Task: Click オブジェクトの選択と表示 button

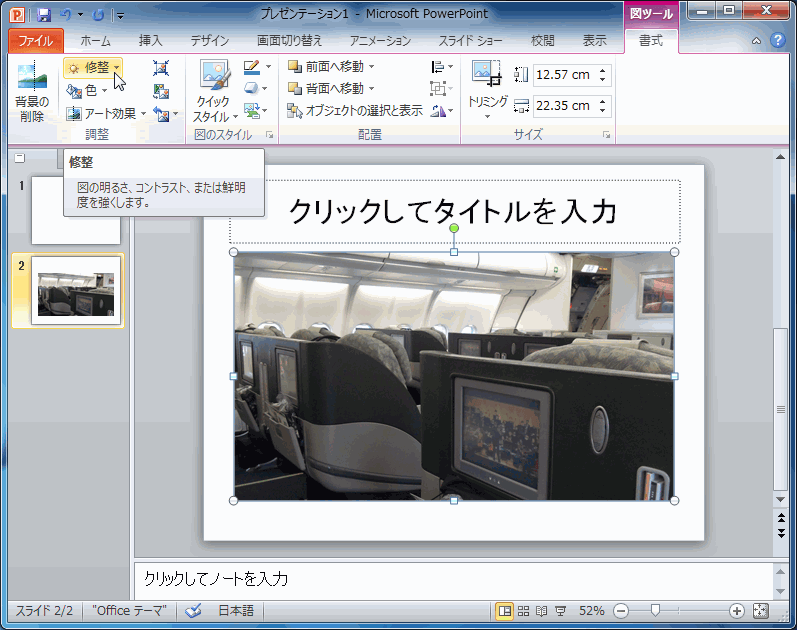Action: tap(355, 110)
